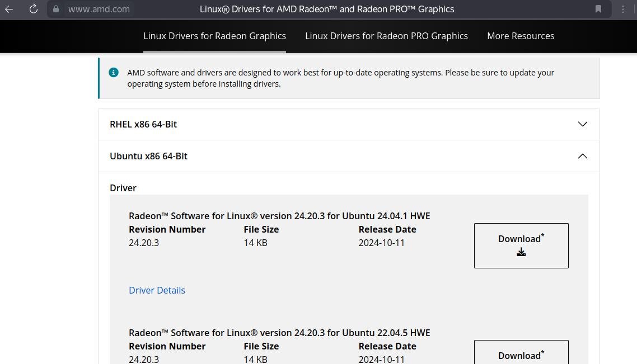Switch to Linux Drivers for Radeon Graphics tab
This screenshot has width=637, height=364.
[x=214, y=36]
